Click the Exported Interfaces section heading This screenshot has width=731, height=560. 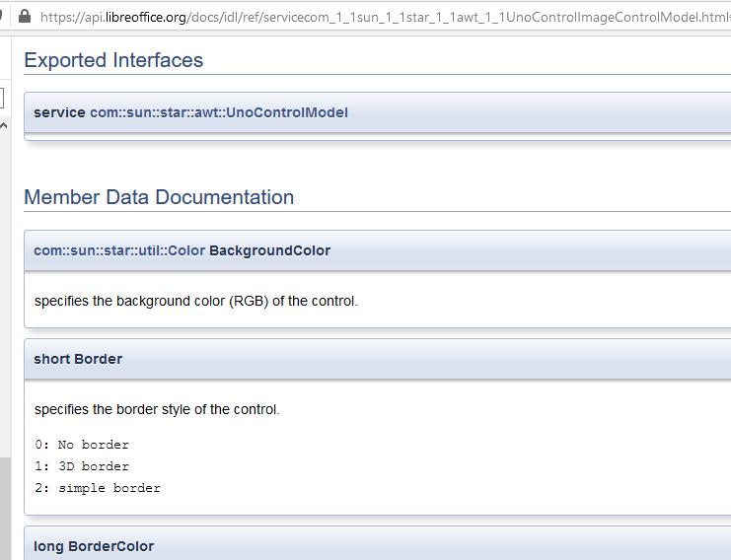click(x=113, y=60)
